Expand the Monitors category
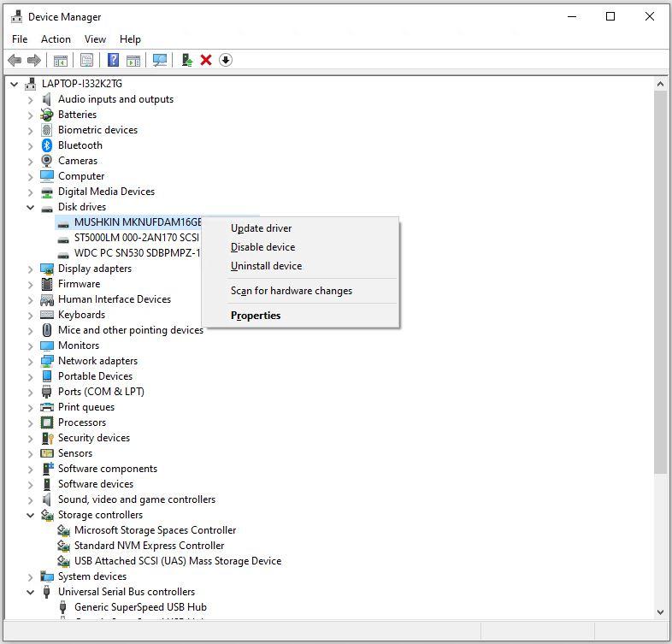 (31, 346)
